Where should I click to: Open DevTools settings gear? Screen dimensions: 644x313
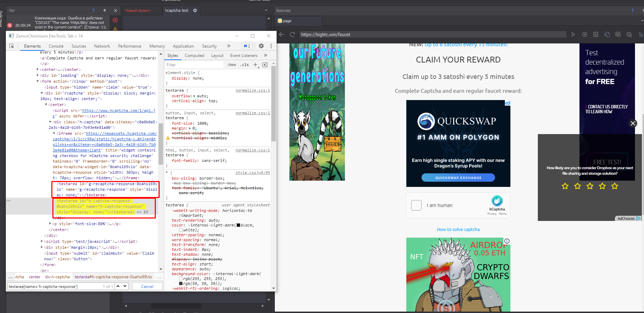261,46
